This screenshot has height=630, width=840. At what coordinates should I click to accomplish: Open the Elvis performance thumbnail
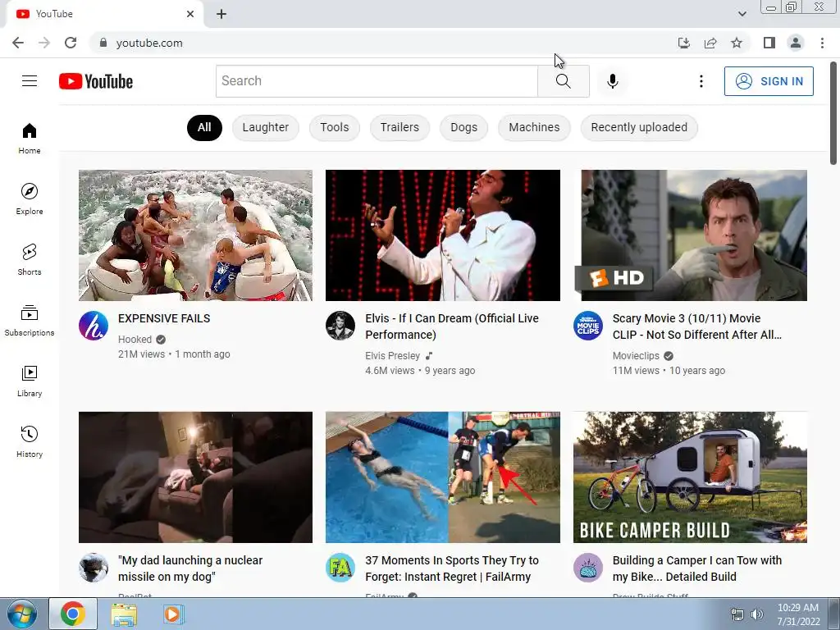(x=443, y=235)
